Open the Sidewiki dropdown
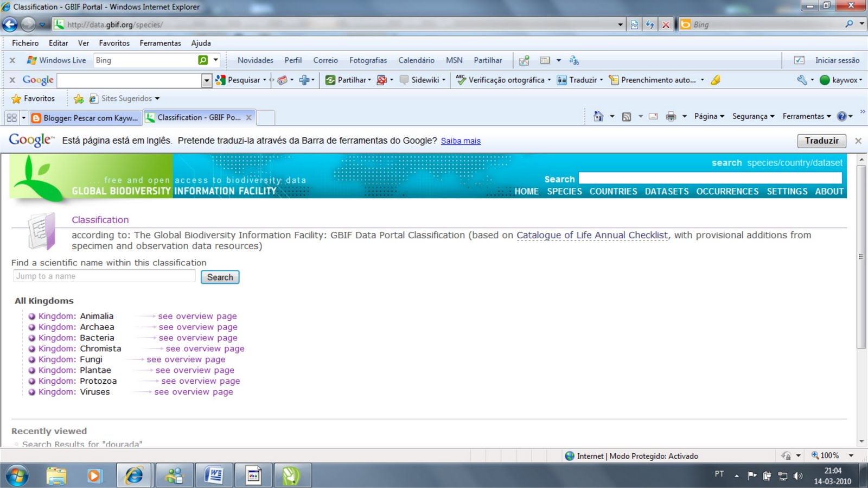Viewport: 868px width, 488px height. coord(444,80)
